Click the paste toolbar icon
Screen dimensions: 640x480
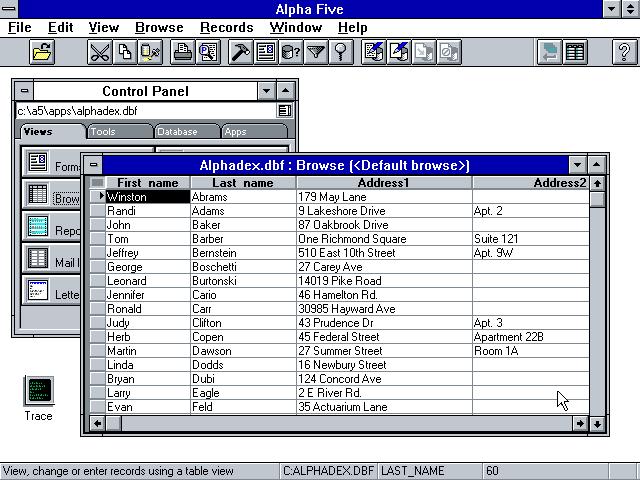click(150, 52)
